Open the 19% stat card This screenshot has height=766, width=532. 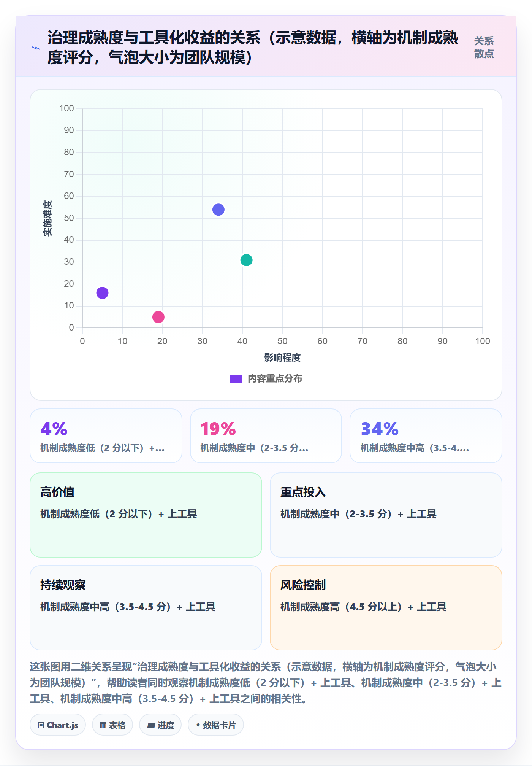point(266,436)
